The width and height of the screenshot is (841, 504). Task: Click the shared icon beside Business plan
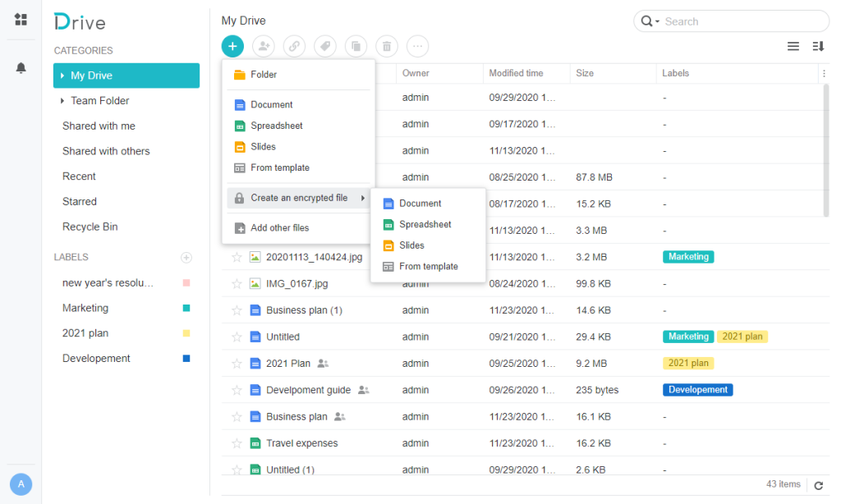(x=340, y=417)
